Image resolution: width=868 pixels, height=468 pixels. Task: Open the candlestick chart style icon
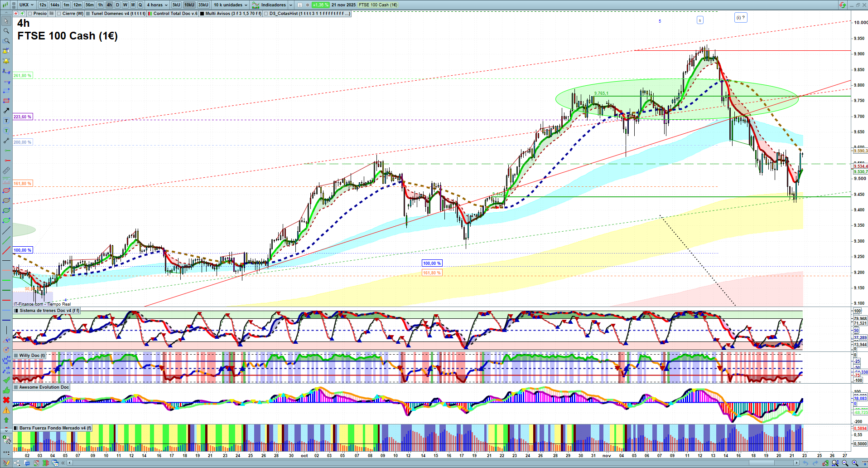5,5
